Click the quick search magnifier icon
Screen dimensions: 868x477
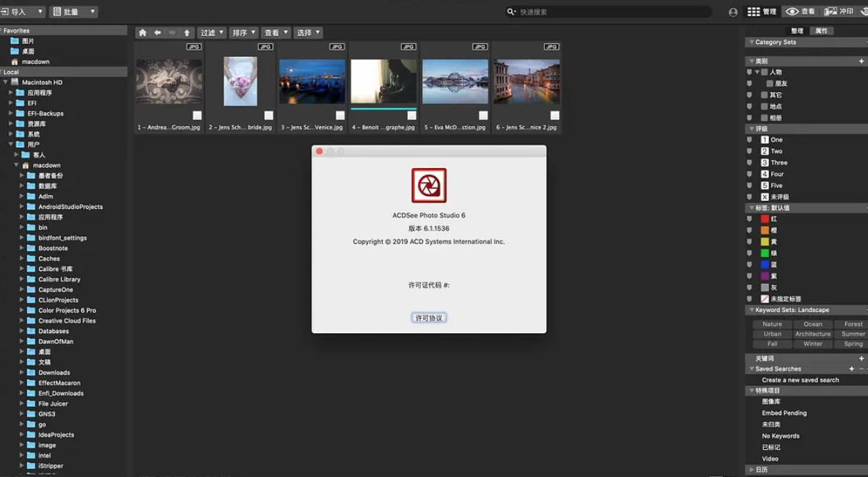511,12
